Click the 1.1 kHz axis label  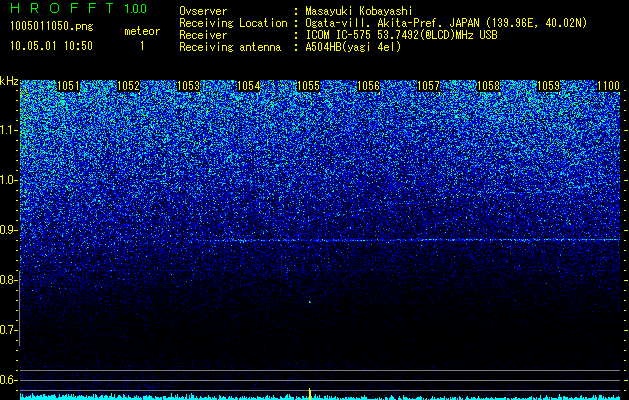click(8, 131)
